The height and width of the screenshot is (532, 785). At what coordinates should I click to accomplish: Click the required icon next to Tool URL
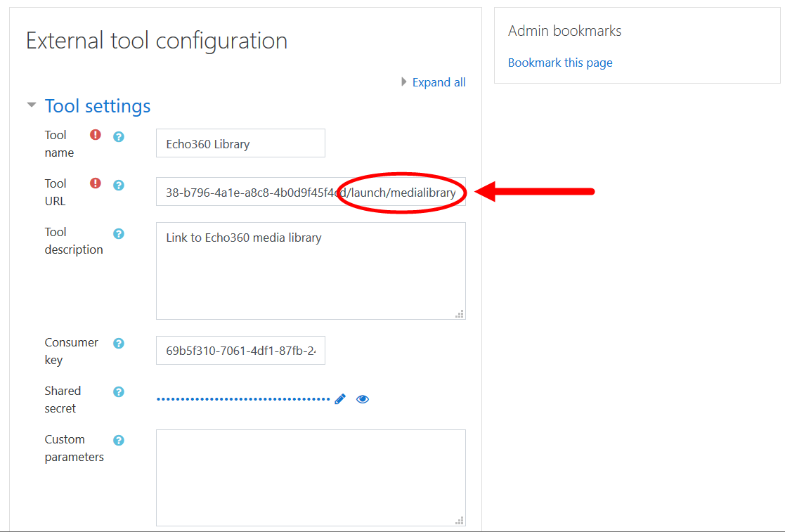[95, 183]
